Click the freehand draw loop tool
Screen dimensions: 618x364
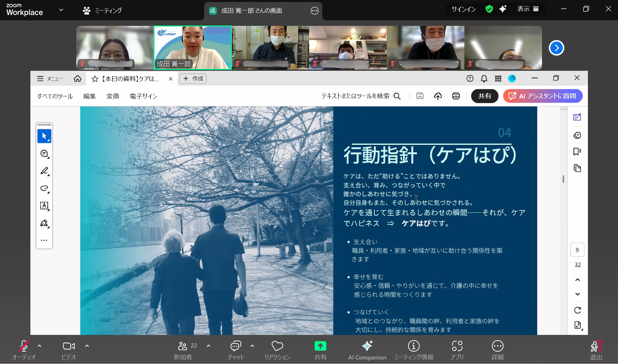coord(44,188)
